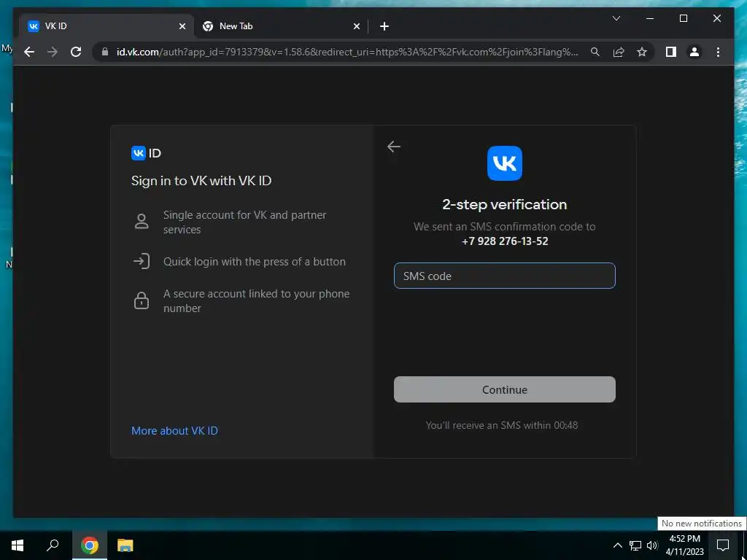The width and height of the screenshot is (747, 560).
Task: Click the SMS timer text
Action: pos(502,425)
